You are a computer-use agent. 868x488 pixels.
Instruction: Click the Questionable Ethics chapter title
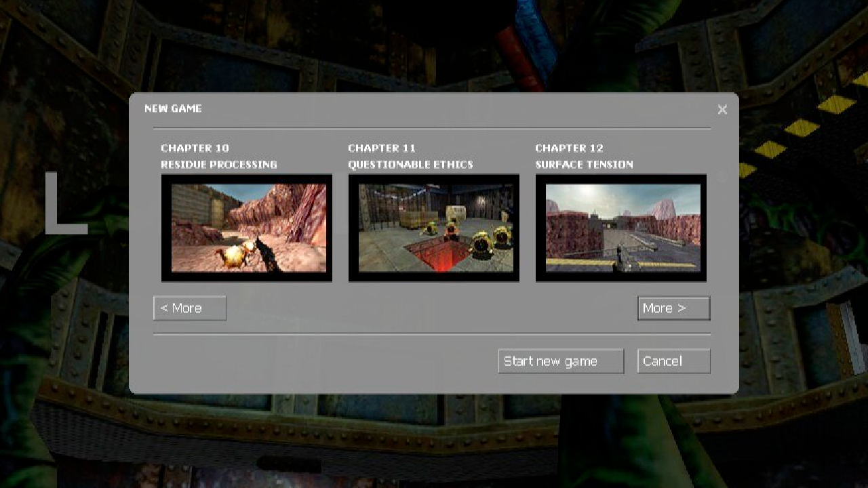[x=411, y=164]
